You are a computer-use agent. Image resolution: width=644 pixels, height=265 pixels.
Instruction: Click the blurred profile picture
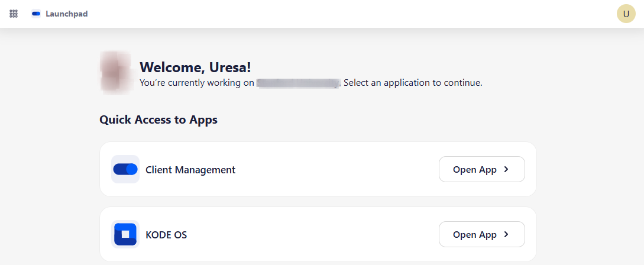pyautogui.click(x=116, y=73)
